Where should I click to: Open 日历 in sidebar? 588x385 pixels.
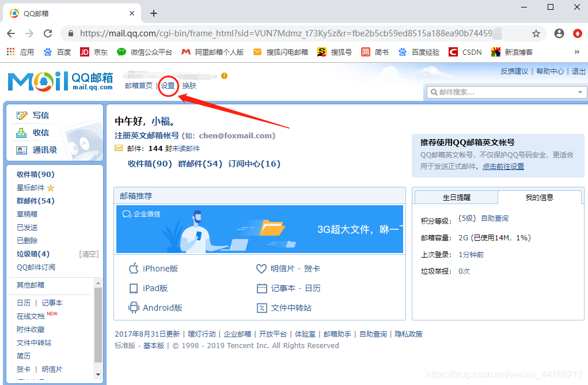(24, 303)
